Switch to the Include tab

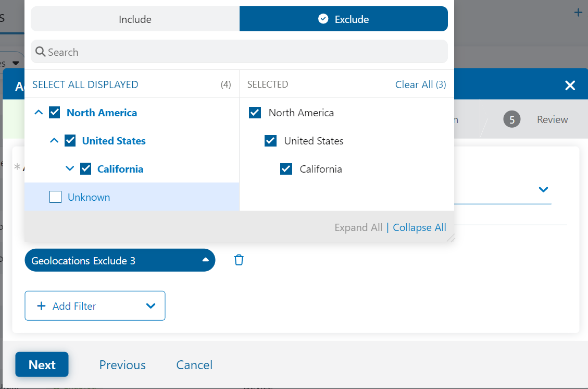pyautogui.click(x=135, y=19)
